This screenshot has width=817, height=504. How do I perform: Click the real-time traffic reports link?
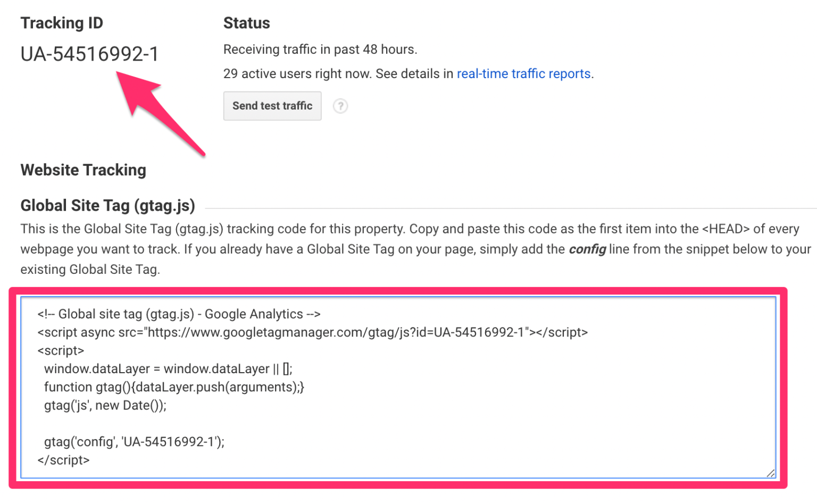(x=524, y=74)
